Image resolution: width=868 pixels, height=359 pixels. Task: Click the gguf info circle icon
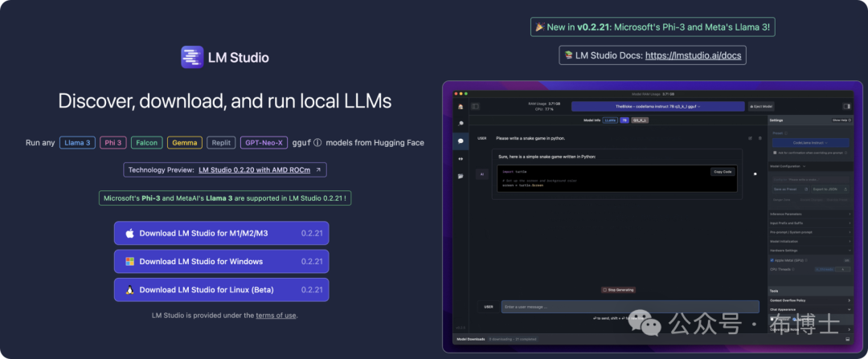point(317,143)
